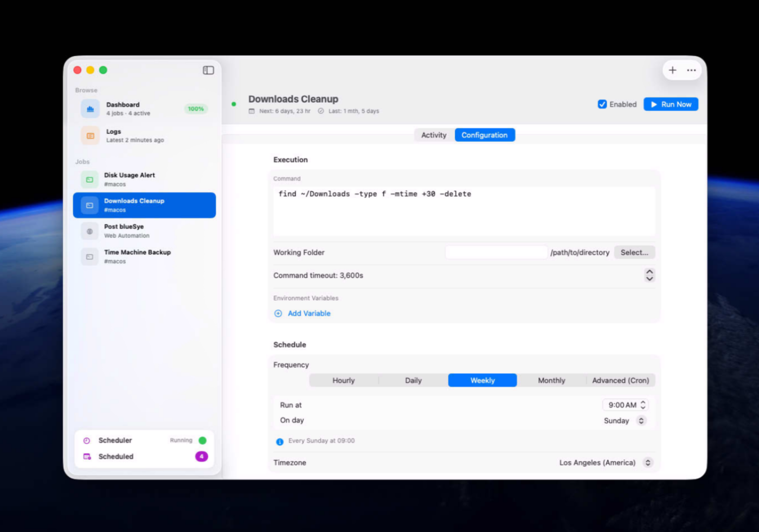The image size is (759, 532).
Task: Select the Time Machine Backup job
Action: tap(144, 257)
